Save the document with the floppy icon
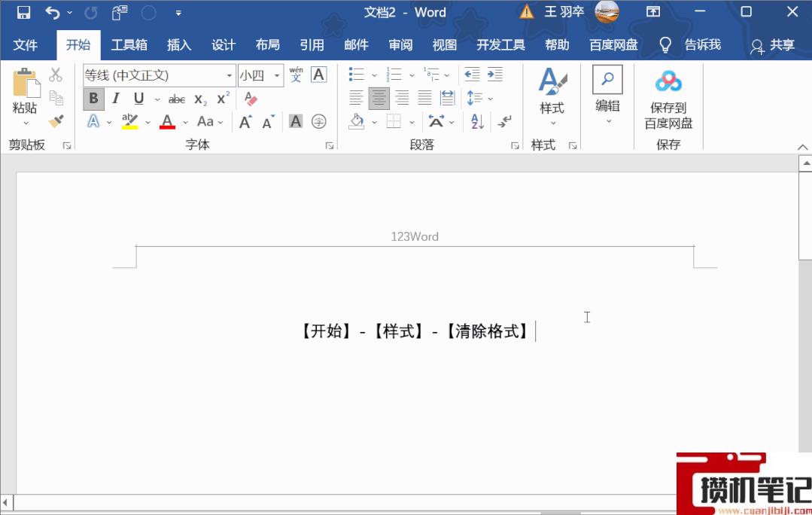 [x=23, y=12]
